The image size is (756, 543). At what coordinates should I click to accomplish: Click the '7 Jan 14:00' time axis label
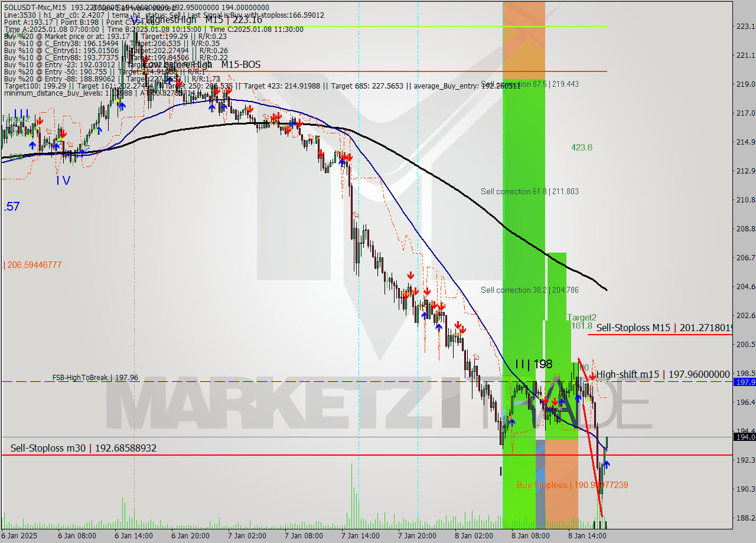pos(360,536)
